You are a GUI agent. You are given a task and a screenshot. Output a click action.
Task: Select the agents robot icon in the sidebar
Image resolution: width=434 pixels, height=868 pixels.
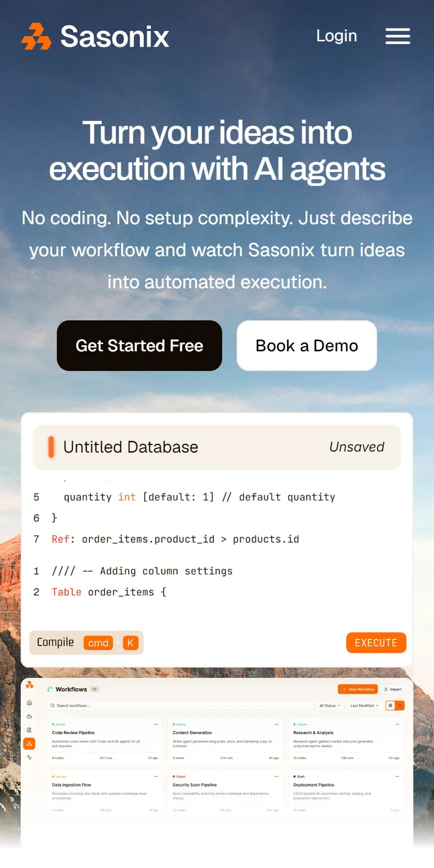(29, 717)
